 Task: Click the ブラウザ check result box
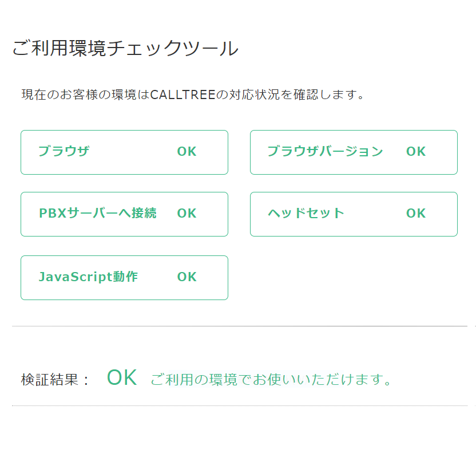coord(124,152)
